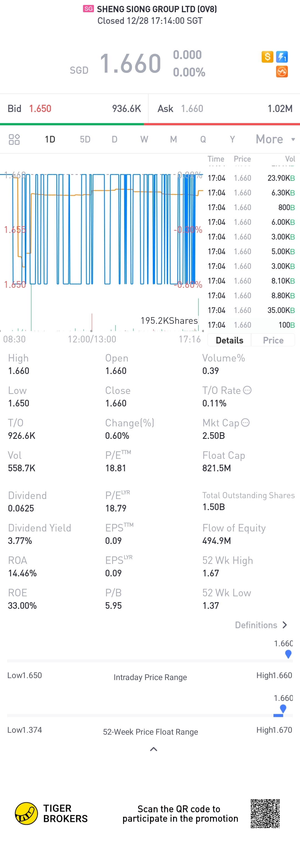Tap the T/O Rate info icon
This screenshot has height=868, width=300.
[x=247, y=390]
